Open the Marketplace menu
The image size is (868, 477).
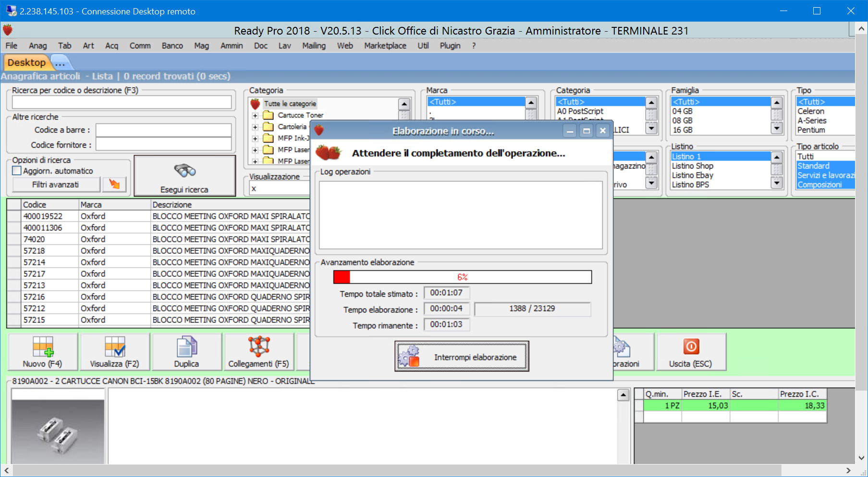pyautogui.click(x=385, y=46)
